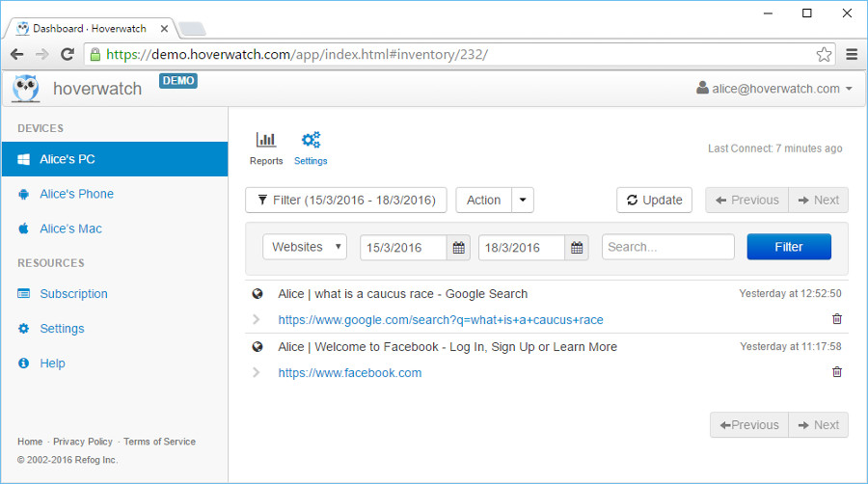Open the Websites category dropdown

(305, 247)
